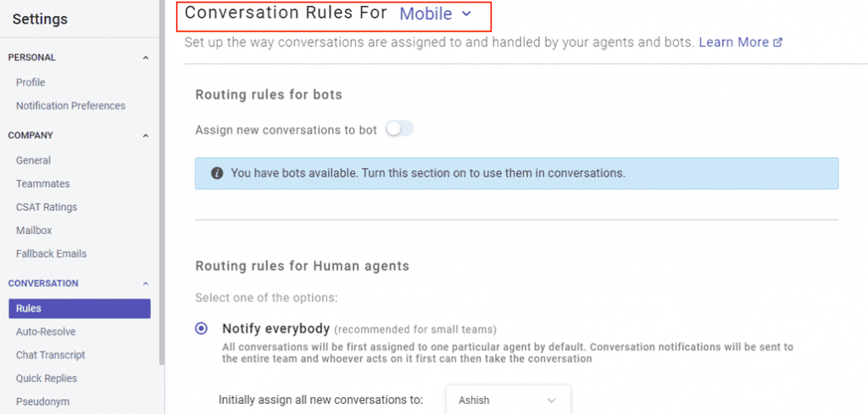Open General company settings

coord(33,160)
